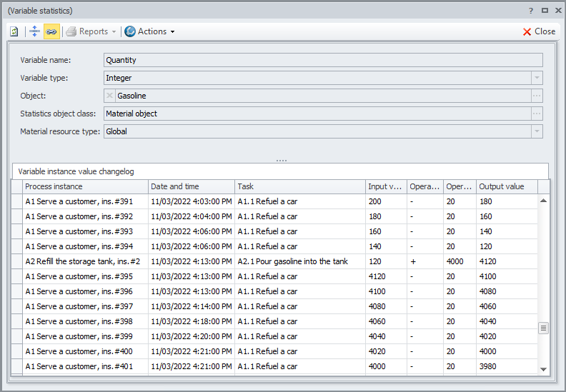Image resolution: width=566 pixels, height=392 pixels.
Task: Open the Actions menu
Action: click(x=149, y=31)
